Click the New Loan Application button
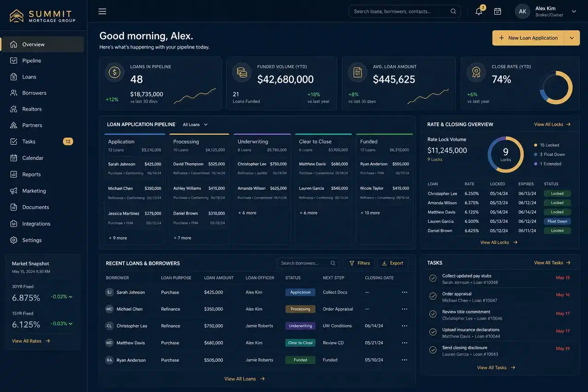Viewport: 588px width, 392px height. [528, 38]
